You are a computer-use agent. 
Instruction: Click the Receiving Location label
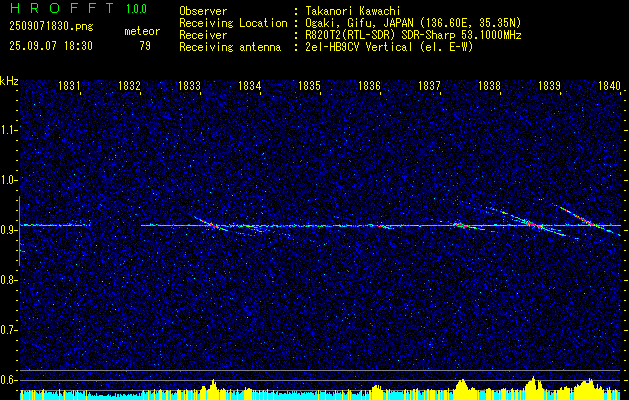pos(233,23)
